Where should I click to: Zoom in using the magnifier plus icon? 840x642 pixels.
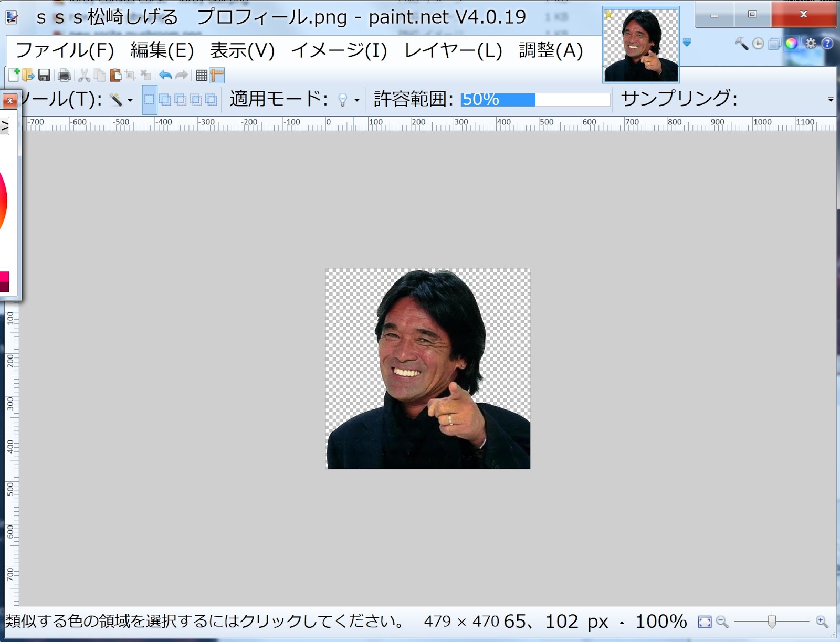click(x=821, y=621)
